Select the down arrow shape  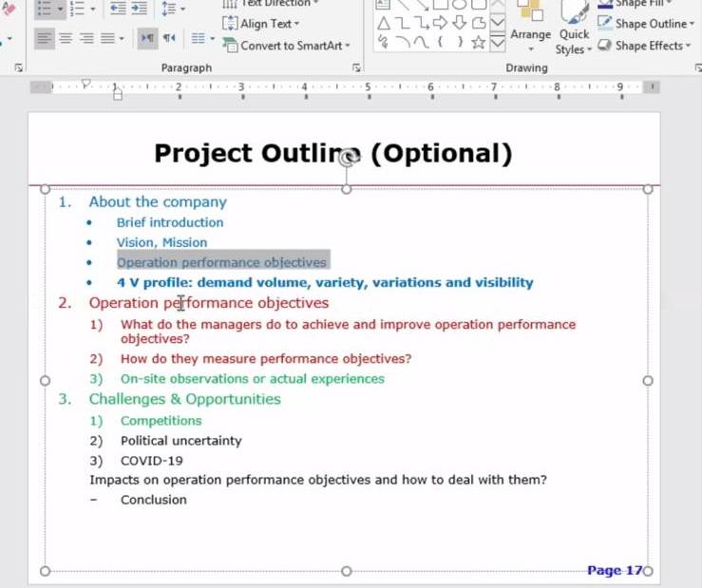[x=460, y=23]
